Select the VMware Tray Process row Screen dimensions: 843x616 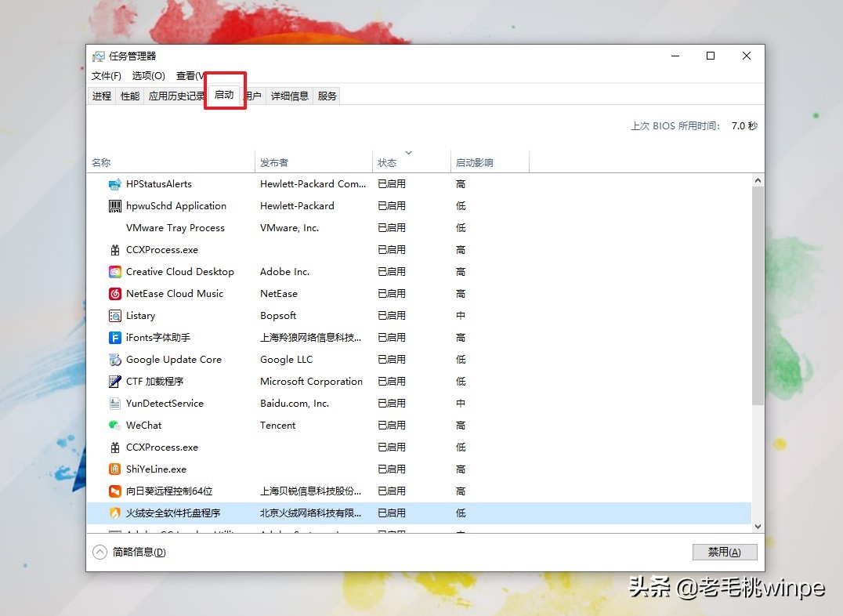[x=419, y=228]
